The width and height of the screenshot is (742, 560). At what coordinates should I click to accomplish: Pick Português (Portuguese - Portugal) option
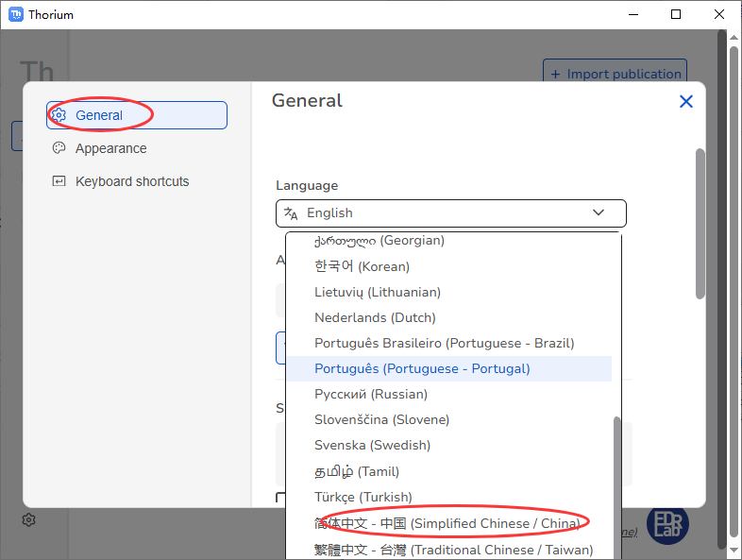point(422,368)
